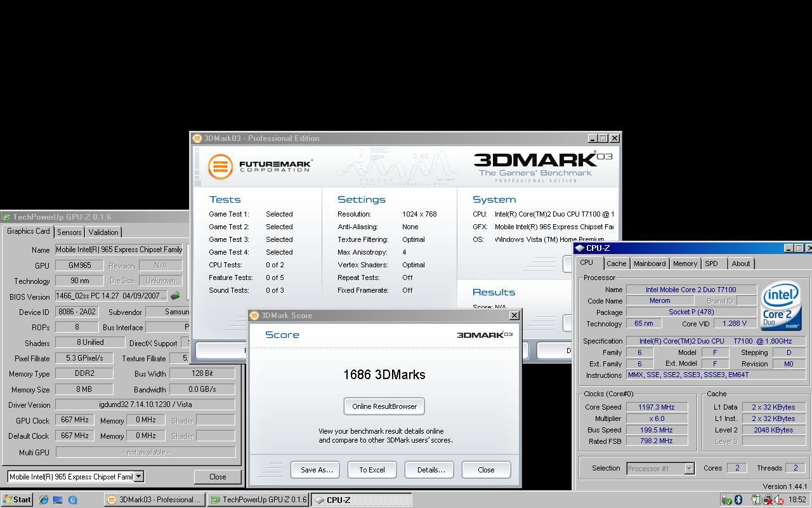This screenshot has height=508, width=812.
Task: Click the Futuremark Corporation logo
Action: (259, 166)
